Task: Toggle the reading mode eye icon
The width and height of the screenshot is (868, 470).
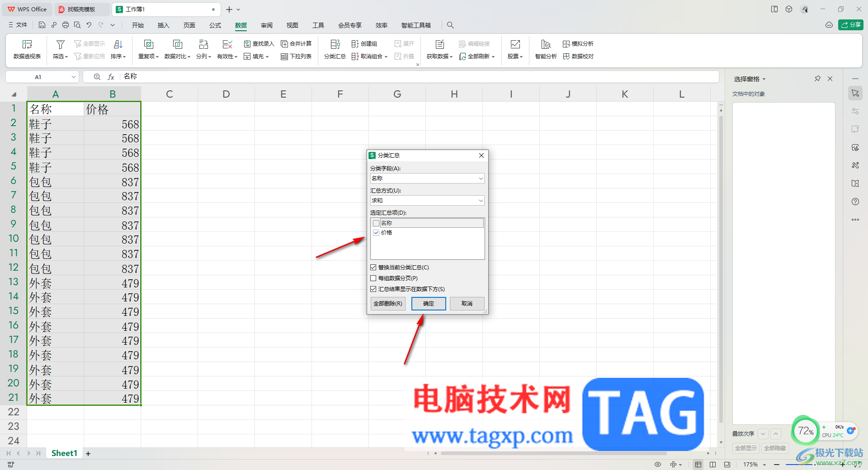Action: click(x=658, y=465)
